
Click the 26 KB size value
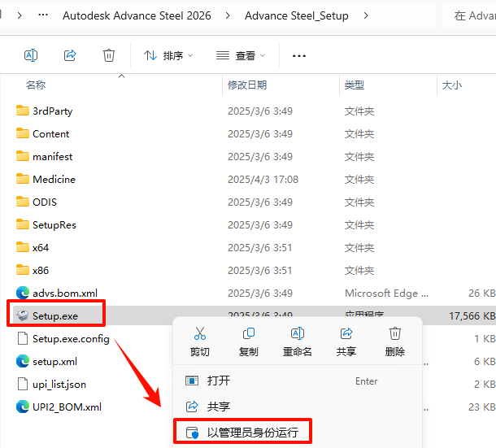coord(481,294)
